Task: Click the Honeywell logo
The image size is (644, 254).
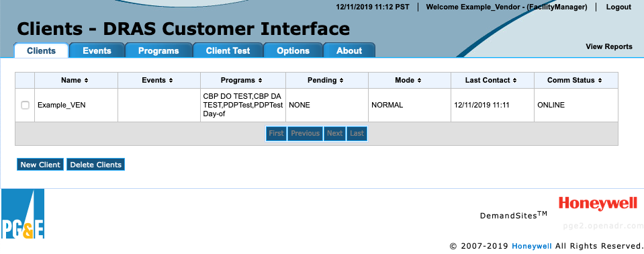Action: (598, 203)
